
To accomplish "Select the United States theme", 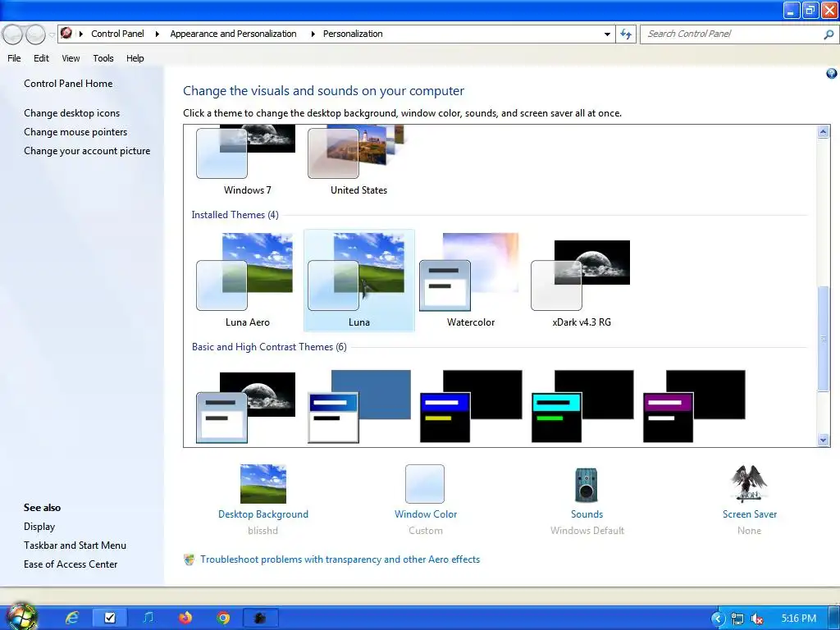I will [x=358, y=161].
